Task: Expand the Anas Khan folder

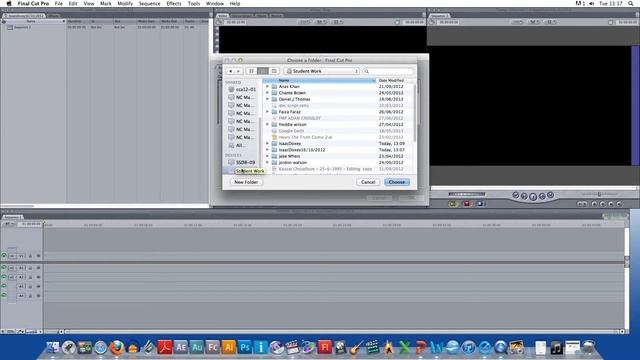Action: click(x=268, y=87)
